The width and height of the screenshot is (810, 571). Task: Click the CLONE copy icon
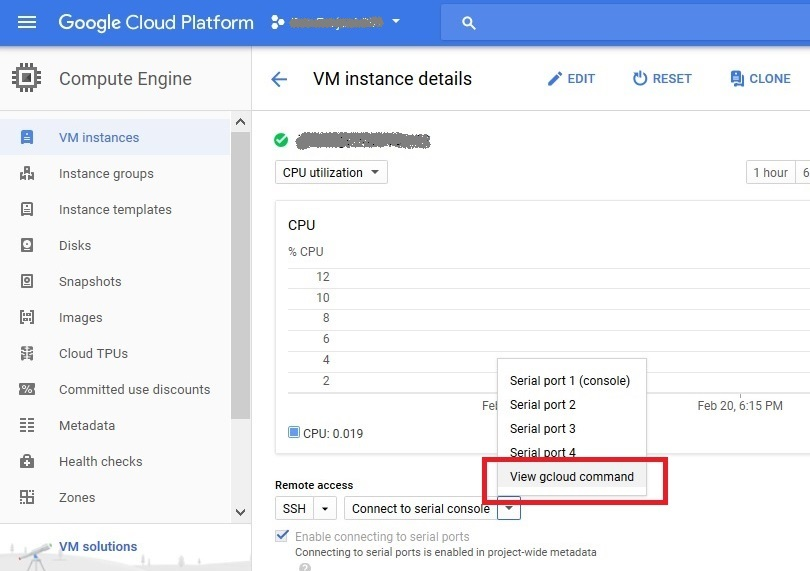(x=737, y=79)
